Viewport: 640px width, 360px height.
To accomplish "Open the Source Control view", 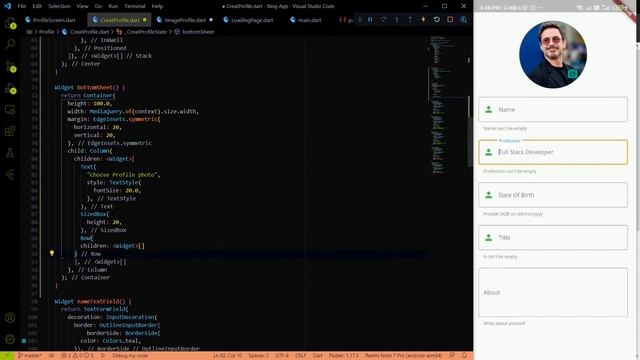I will (x=10, y=66).
